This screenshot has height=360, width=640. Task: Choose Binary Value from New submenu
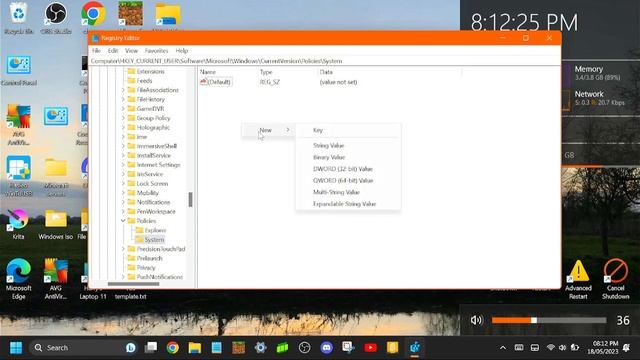pyautogui.click(x=348, y=157)
